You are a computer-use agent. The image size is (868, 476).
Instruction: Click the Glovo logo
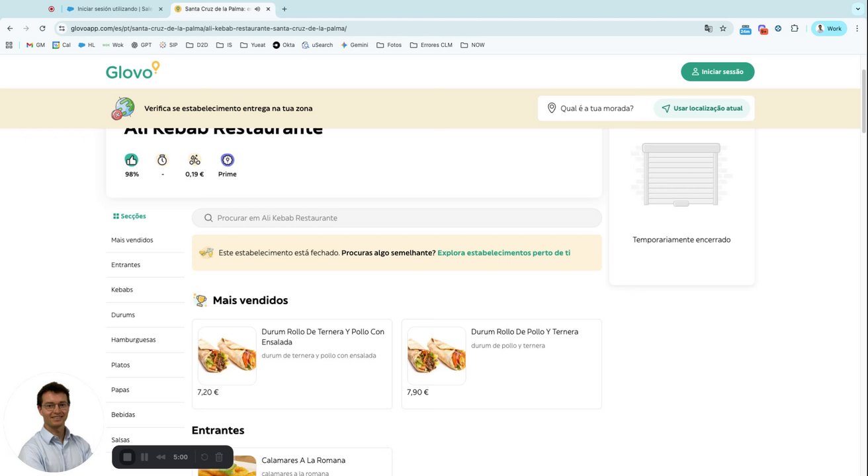(133, 70)
